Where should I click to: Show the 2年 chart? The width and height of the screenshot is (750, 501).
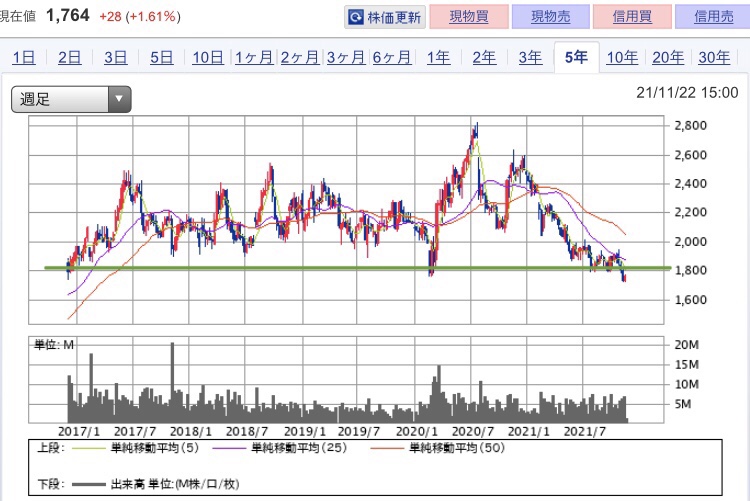coord(484,57)
